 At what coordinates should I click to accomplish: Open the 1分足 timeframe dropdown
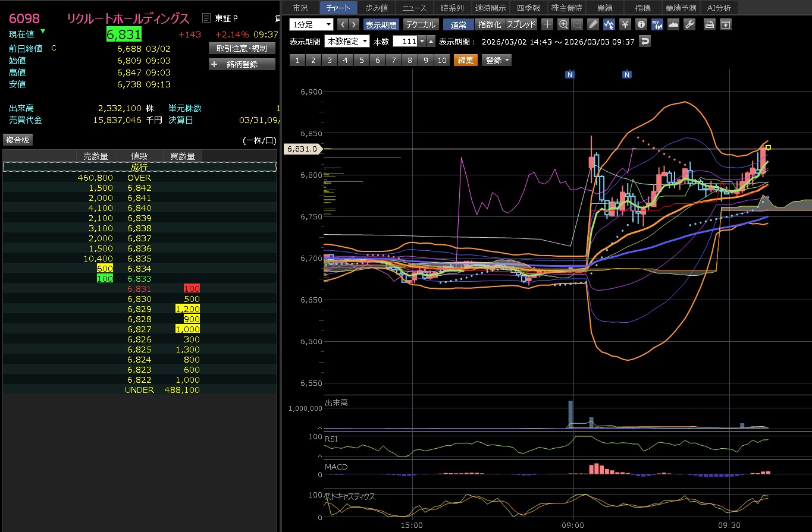(x=312, y=24)
